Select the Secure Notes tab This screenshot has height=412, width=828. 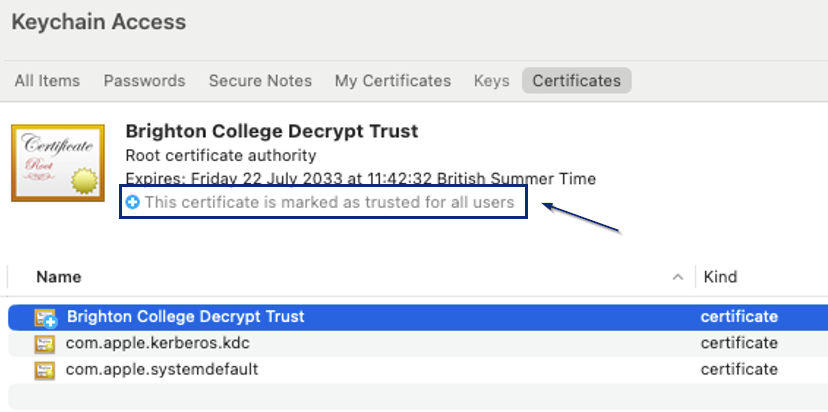coord(260,81)
